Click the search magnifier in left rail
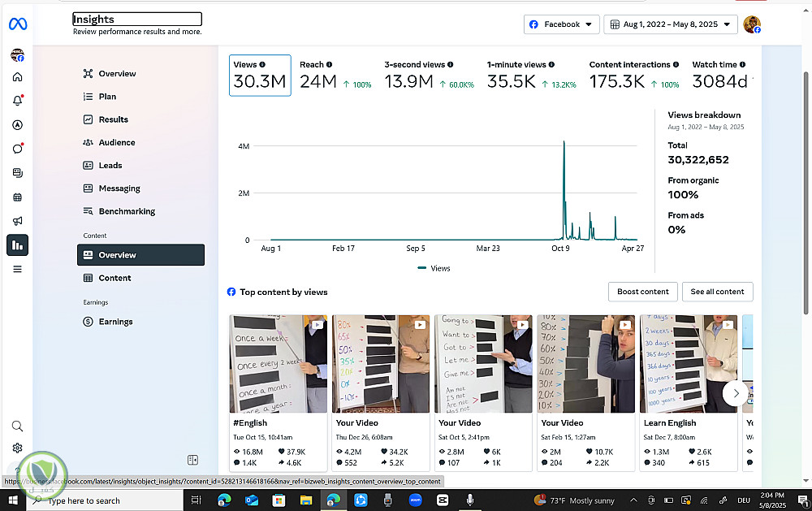 pyautogui.click(x=17, y=427)
